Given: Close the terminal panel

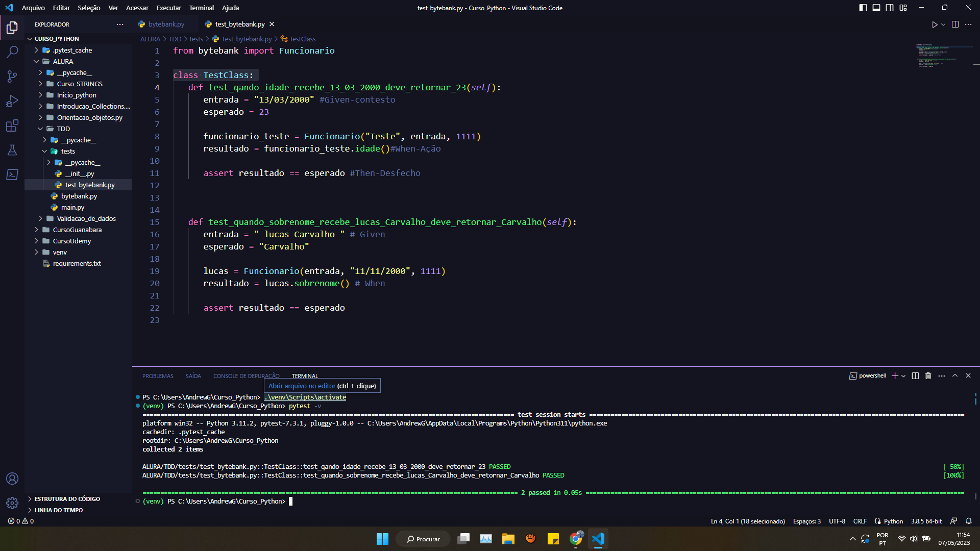Looking at the screenshot, I should pyautogui.click(x=968, y=375).
